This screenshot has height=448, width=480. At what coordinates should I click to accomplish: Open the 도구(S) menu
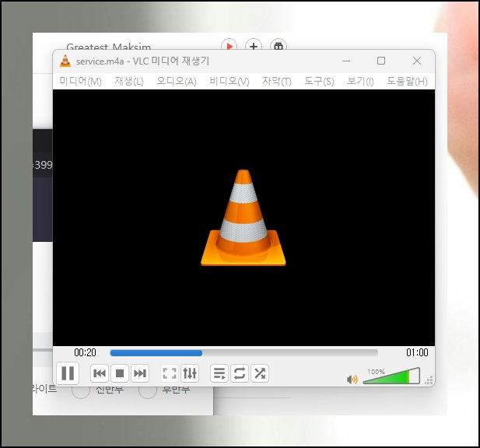pos(319,82)
